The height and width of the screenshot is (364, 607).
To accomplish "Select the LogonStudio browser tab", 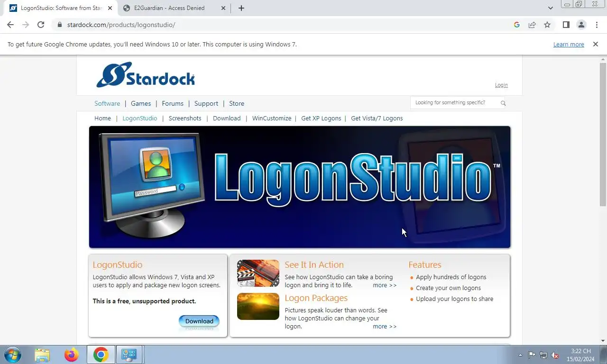I will click(62, 8).
